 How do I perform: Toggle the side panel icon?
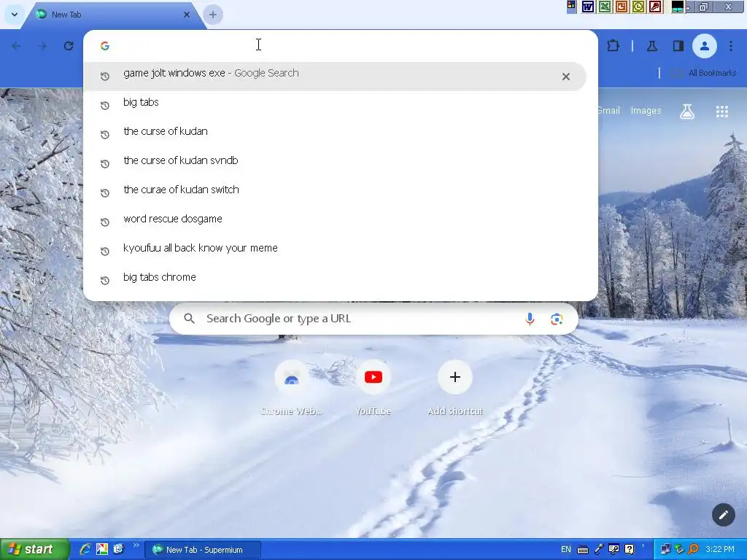(678, 46)
